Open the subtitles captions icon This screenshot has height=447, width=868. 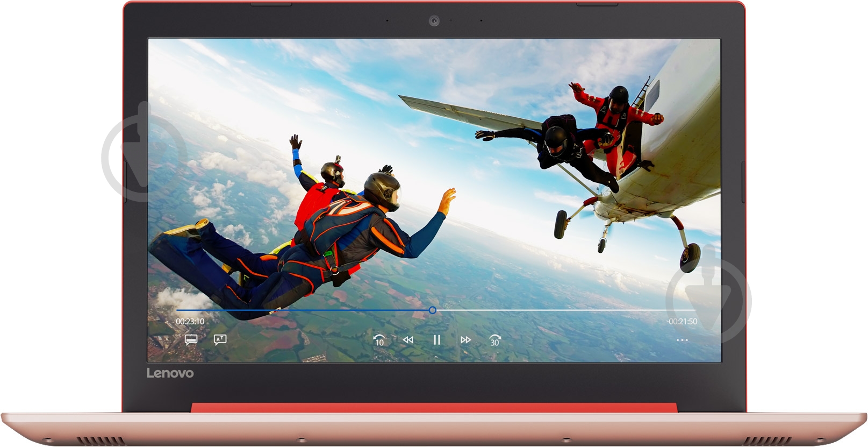point(191,339)
